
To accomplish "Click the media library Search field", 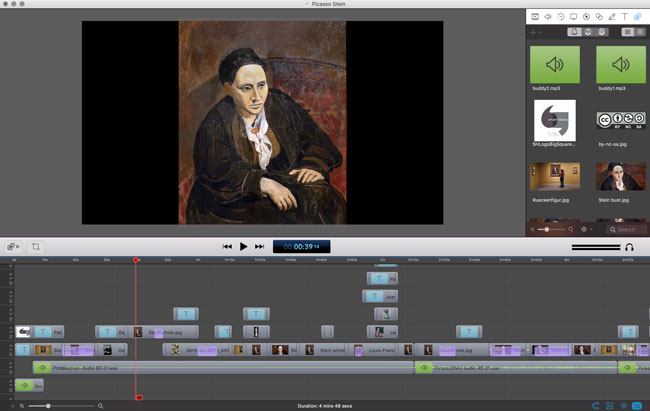I will [x=626, y=229].
